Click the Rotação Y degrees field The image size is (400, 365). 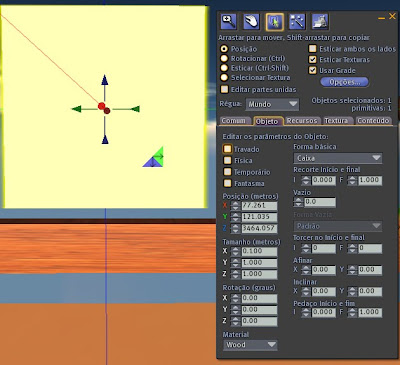tap(259, 310)
